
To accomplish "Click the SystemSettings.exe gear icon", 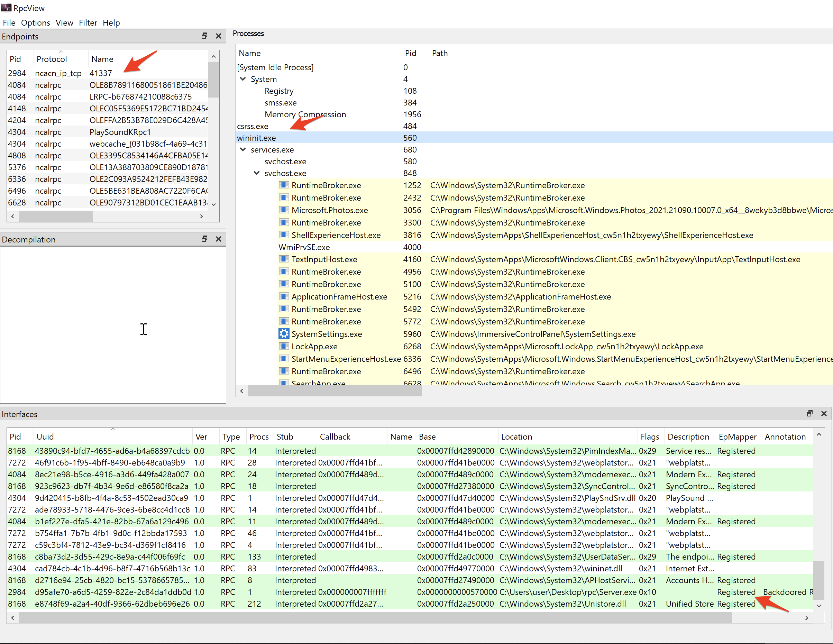I will coord(283,334).
